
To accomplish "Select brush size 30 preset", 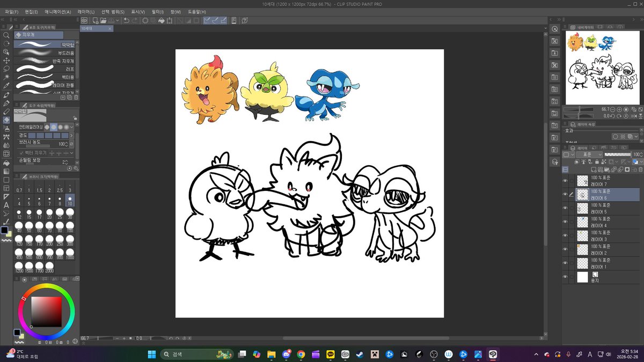I will [70, 214].
